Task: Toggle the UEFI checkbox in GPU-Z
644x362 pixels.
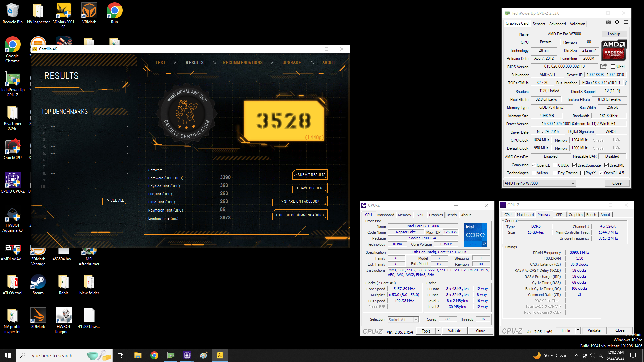Action: pos(613,67)
